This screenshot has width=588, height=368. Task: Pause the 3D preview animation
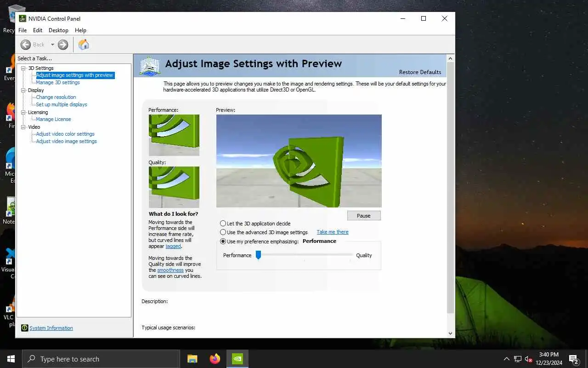[x=364, y=216]
